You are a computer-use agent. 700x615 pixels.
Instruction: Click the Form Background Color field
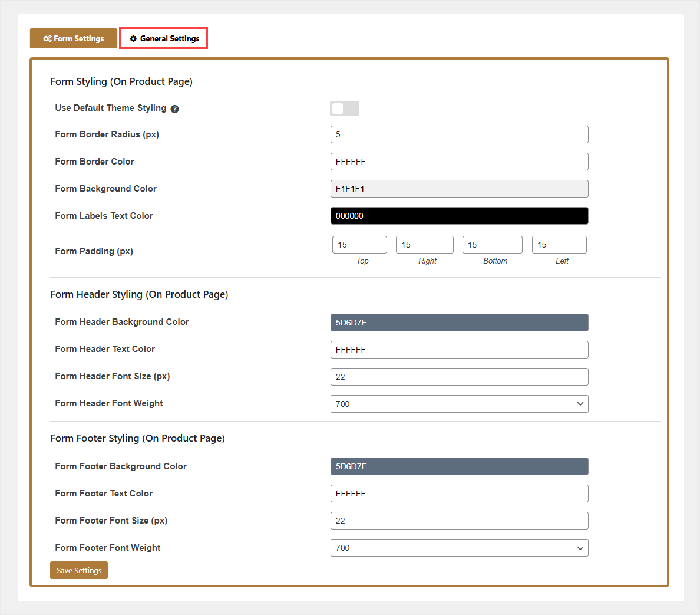pyautogui.click(x=459, y=189)
